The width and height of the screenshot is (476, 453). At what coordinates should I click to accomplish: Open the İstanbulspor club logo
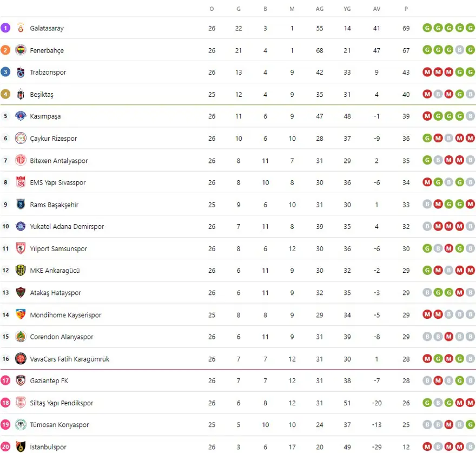point(21,447)
